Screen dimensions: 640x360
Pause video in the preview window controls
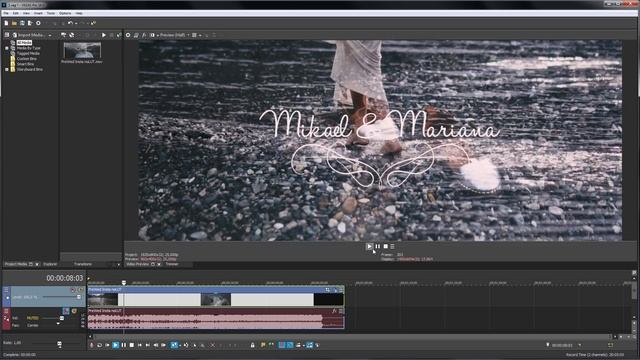[378, 246]
